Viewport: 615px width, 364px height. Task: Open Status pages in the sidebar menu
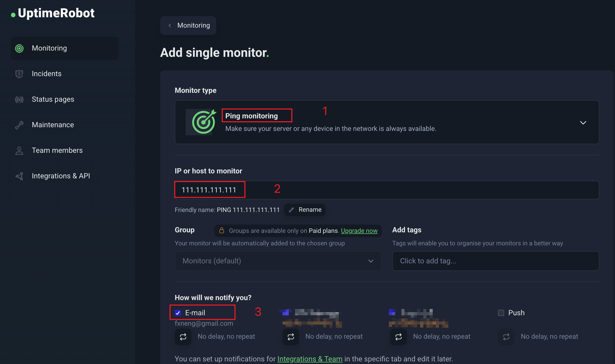(x=53, y=99)
